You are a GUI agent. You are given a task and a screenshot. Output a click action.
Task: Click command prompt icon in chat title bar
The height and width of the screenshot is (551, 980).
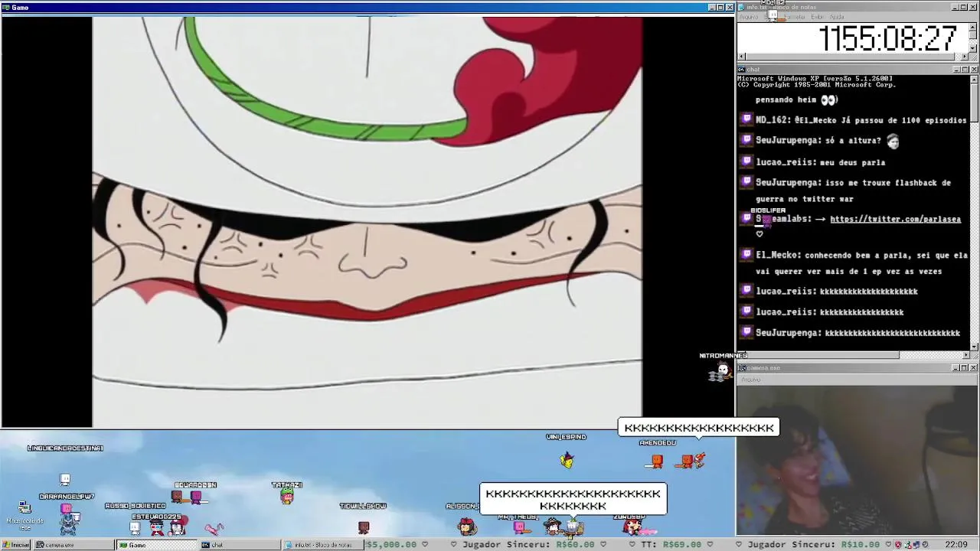point(741,70)
